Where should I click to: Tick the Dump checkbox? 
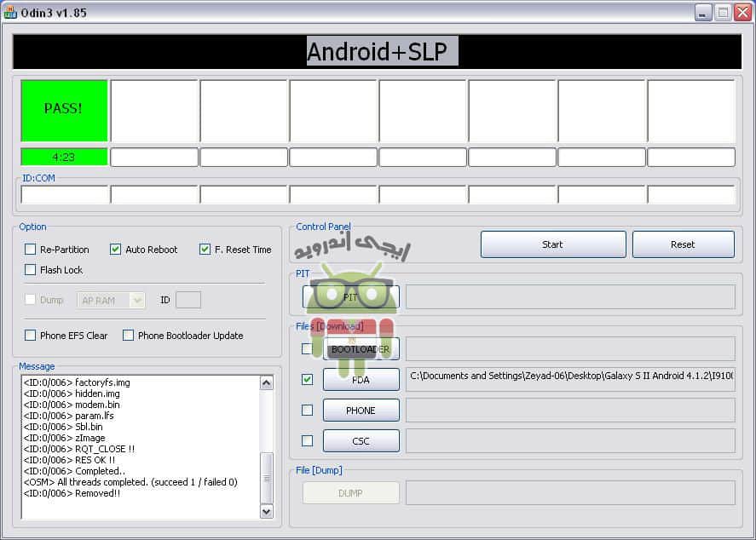click(x=31, y=300)
